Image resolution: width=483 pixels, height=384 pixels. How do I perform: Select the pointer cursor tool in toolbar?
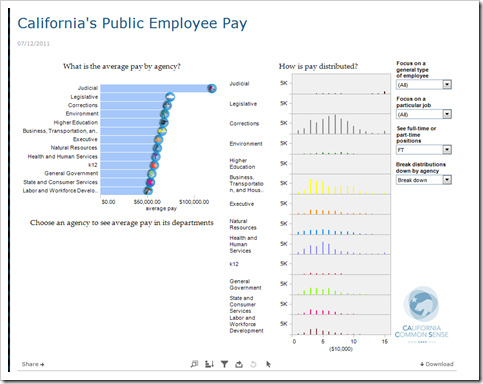[x=268, y=364]
